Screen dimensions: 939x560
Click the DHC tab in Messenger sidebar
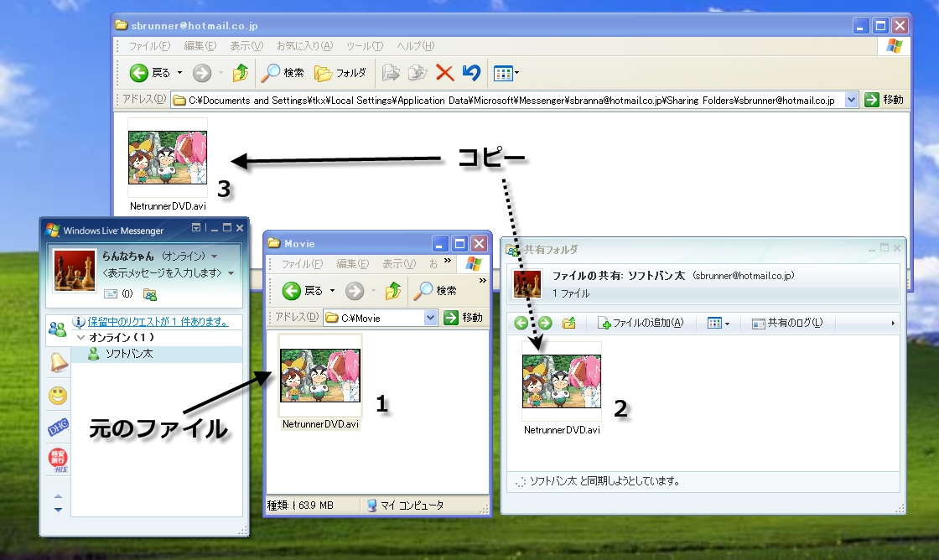(58, 428)
